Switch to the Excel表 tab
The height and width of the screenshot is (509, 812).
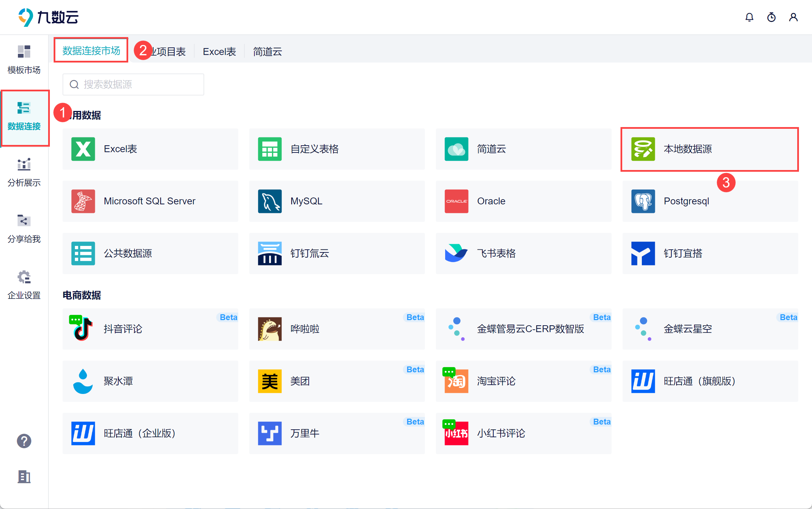pos(219,52)
